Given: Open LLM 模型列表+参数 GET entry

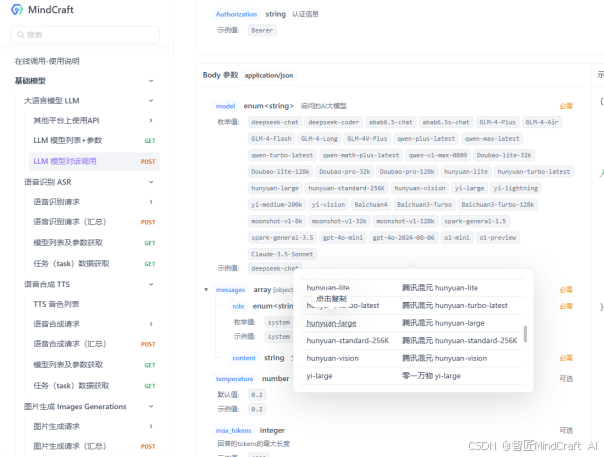Looking at the screenshot, I should tap(94, 141).
